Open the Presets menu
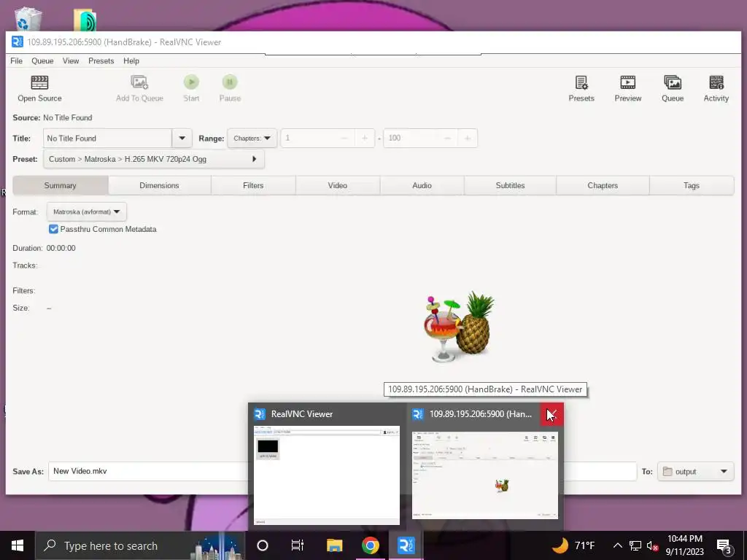This screenshot has width=747, height=560. pyautogui.click(x=101, y=61)
